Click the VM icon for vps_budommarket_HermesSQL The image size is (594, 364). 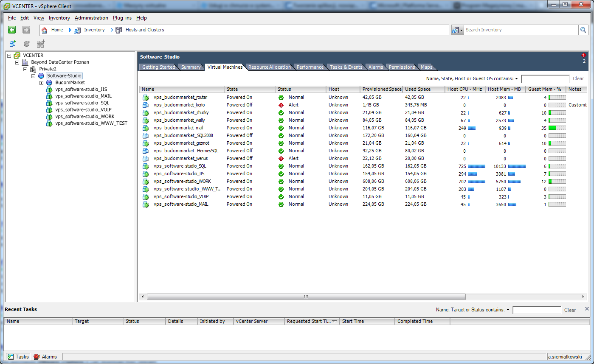point(146,151)
